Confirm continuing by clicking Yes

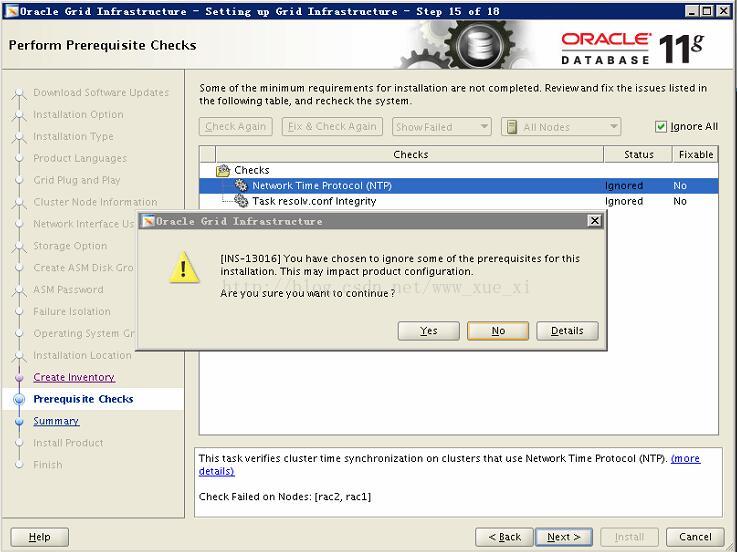point(428,331)
